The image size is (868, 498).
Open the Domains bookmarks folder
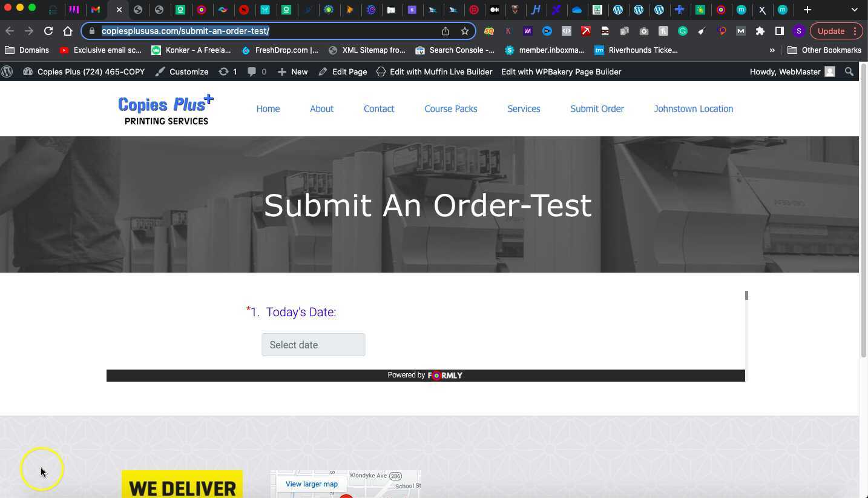pos(27,50)
